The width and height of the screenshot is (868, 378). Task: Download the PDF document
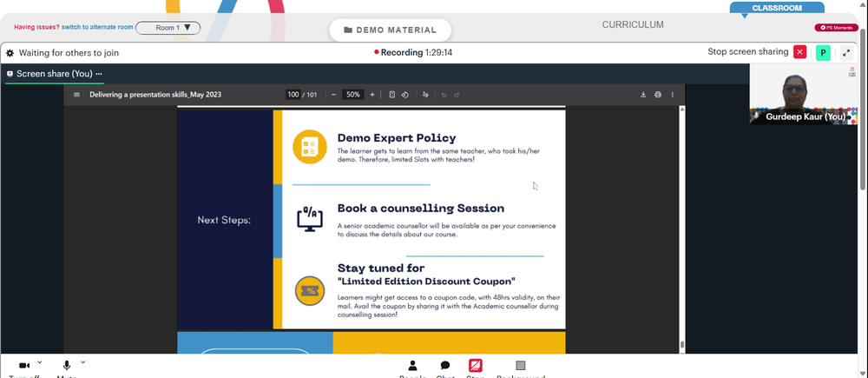pyautogui.click(x=643, y=95)
